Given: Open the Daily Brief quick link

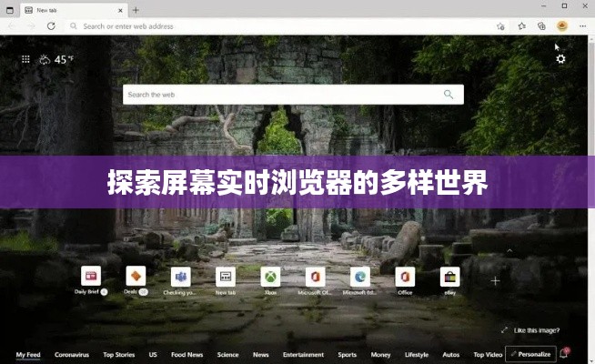Looking at the screenshot, I should pyautogui.click(x=91, y=277).
